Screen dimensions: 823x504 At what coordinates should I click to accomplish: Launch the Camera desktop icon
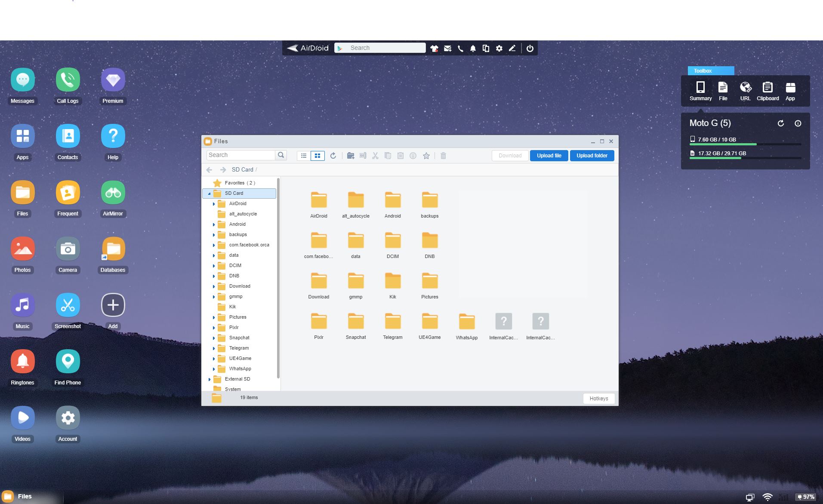68,249
